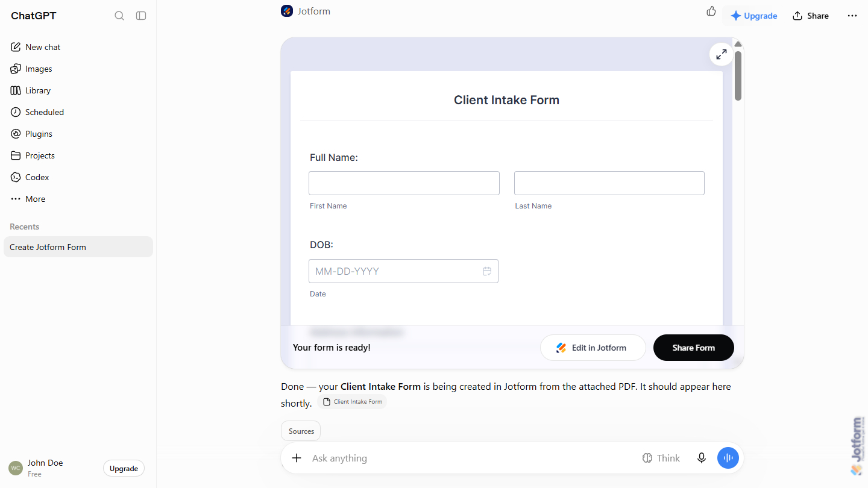Click the 'Your form is ready!' text

coord(332,348)
